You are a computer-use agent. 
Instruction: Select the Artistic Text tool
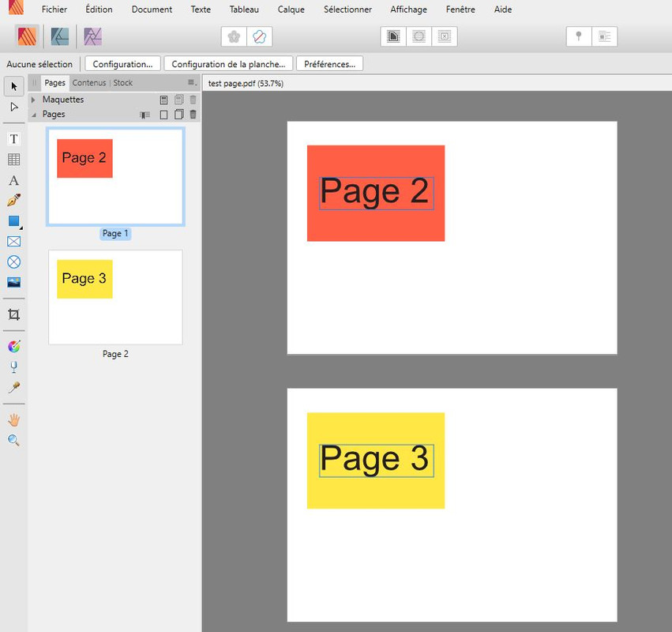[x=13, y=180]
